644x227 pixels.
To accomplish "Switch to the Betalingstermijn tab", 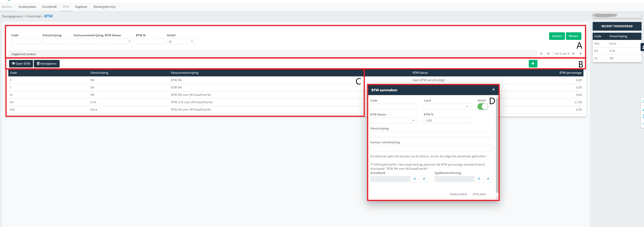I will pyautogui.click(x=105, y=7).
